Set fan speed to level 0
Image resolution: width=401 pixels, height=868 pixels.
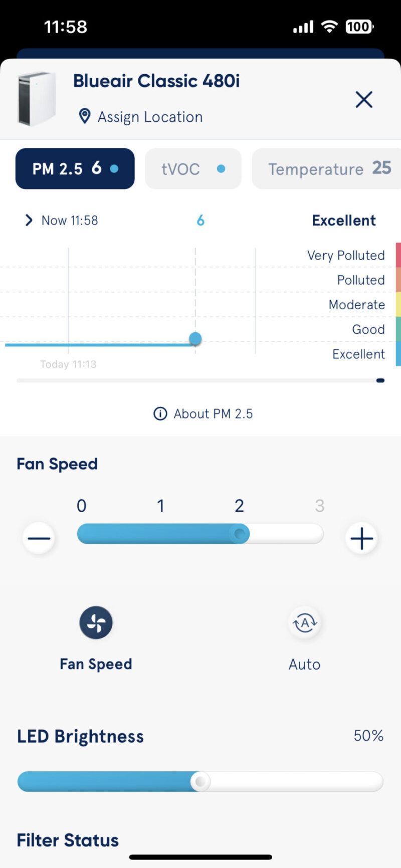(x=81, y=506)
